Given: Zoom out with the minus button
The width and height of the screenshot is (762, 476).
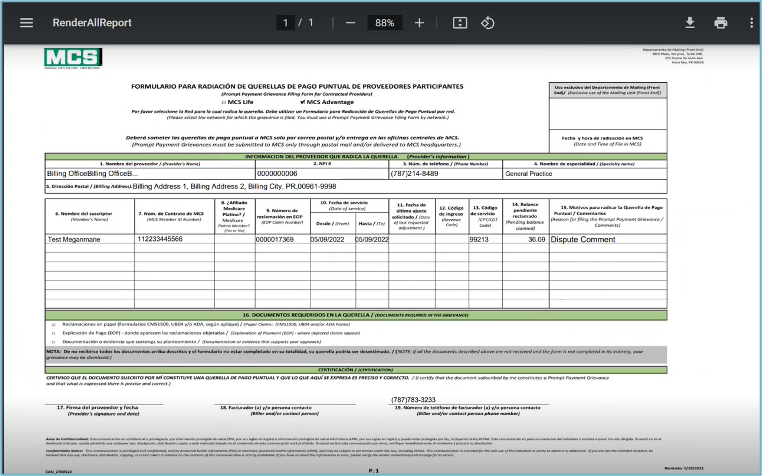Looking at the screenshot, I should (350, 23).
